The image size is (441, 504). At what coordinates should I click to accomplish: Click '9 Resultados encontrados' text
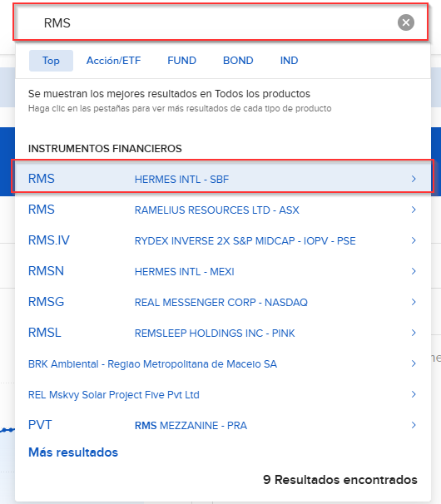tap(340, 480)
